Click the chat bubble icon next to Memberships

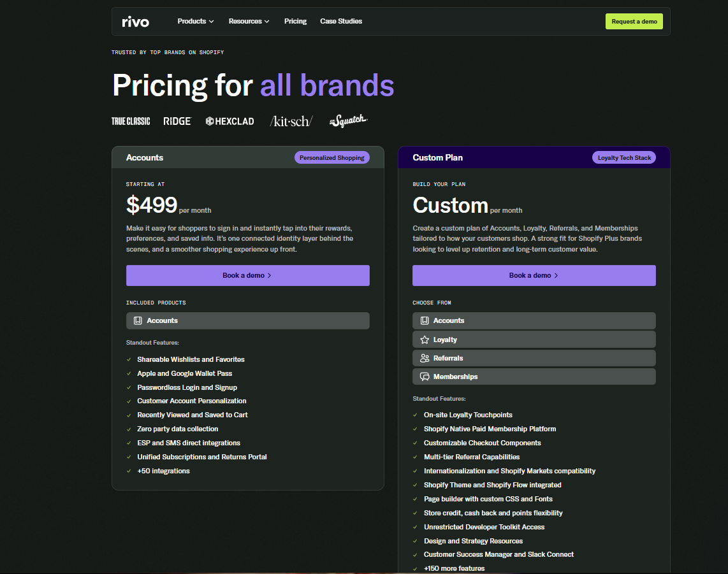tap(425, 377)
